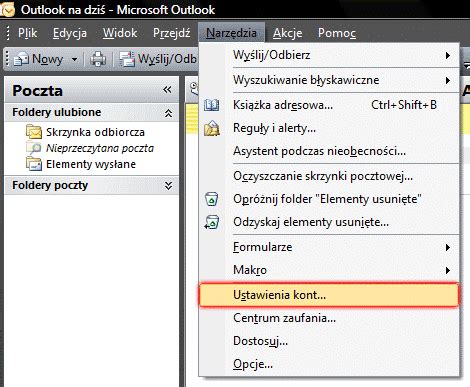Click the toolbar grip handle

[8, 59]
